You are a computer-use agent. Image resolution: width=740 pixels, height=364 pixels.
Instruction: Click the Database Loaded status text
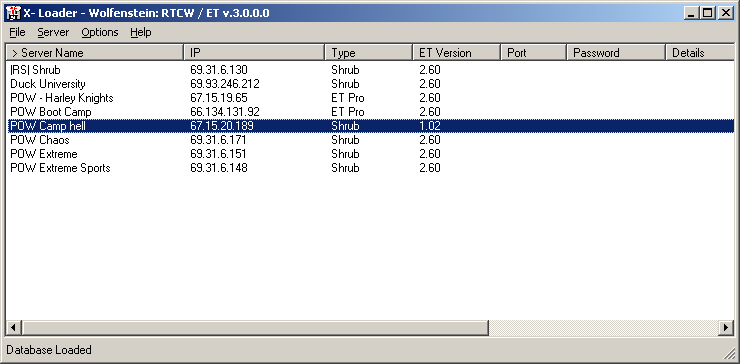coord(49,350)
